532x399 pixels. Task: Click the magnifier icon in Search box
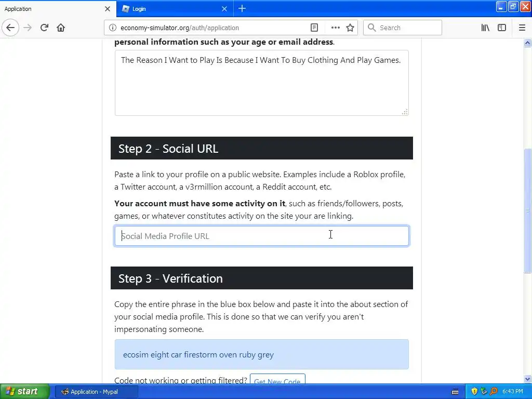[x=372, y=28]
